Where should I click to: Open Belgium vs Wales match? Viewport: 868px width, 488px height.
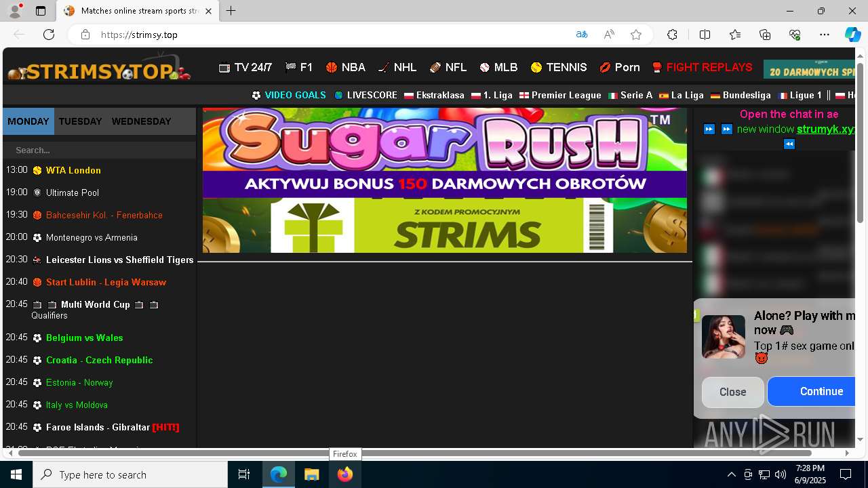(x=84, y=338)
